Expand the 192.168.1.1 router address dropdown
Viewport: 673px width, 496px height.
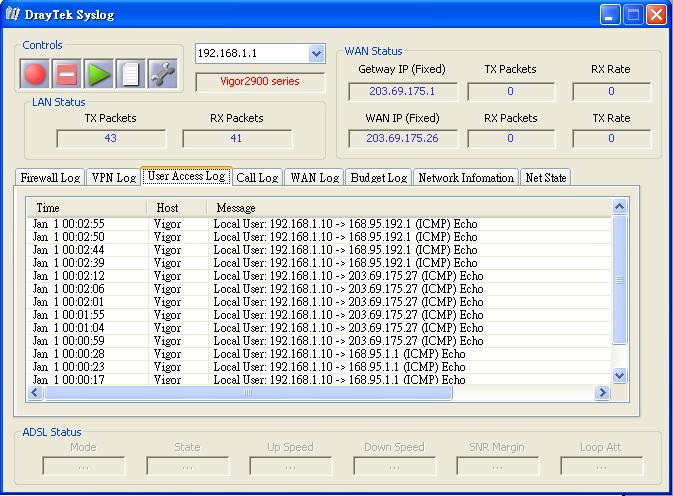pyautogui.click(x=316, y=53)
